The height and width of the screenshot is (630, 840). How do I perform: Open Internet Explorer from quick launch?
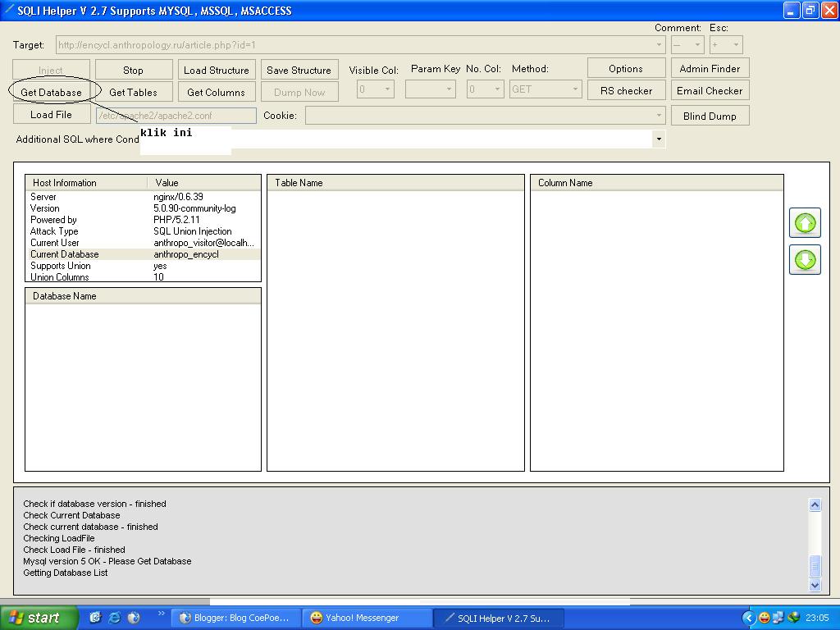pyautogui.click(x=115, y=617)
